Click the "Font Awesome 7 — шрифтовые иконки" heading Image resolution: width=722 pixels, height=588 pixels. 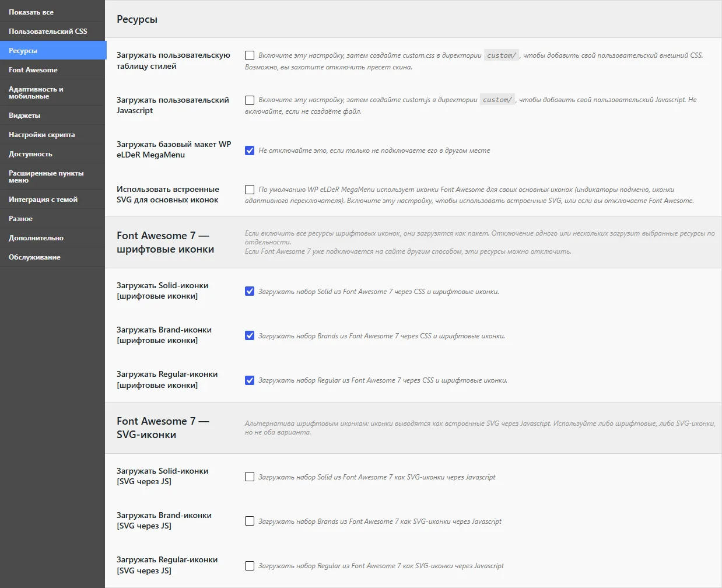(166, 242)
